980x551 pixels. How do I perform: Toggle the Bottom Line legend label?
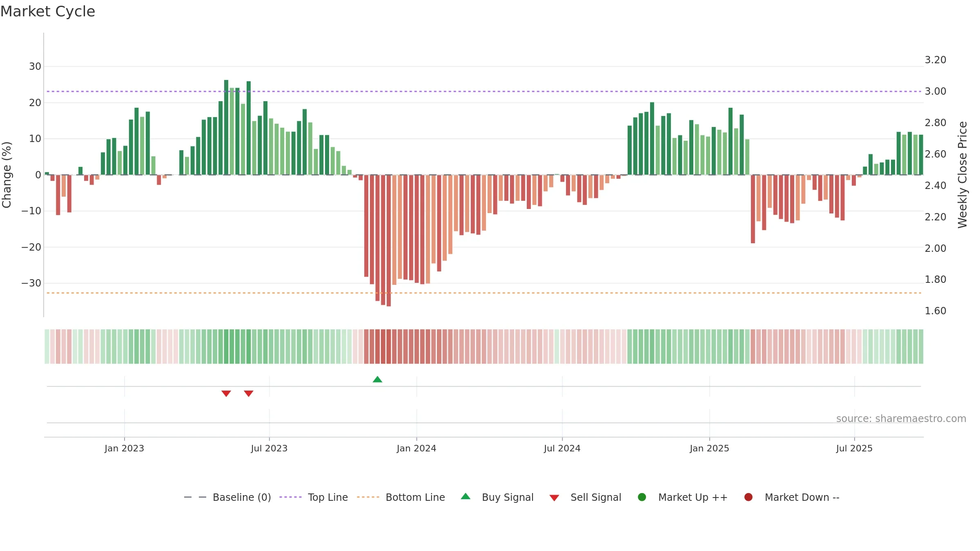pyautogui.click(x=415, y=498)
